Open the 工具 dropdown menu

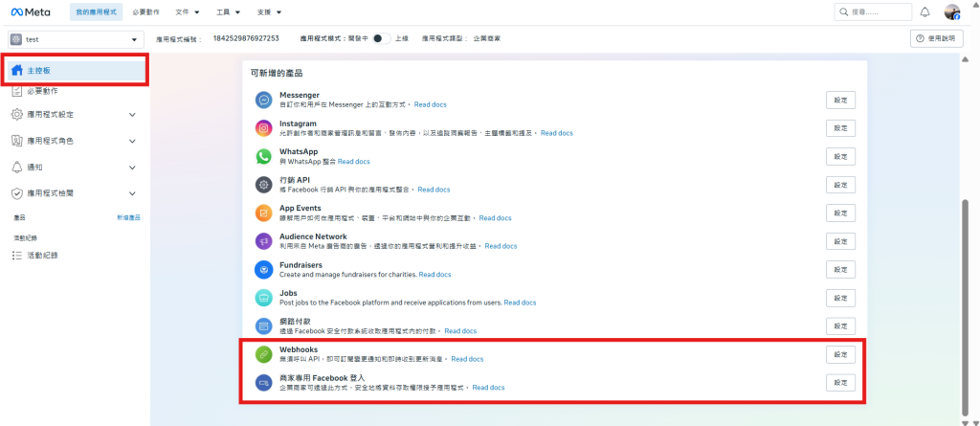[x=228, y=11]
